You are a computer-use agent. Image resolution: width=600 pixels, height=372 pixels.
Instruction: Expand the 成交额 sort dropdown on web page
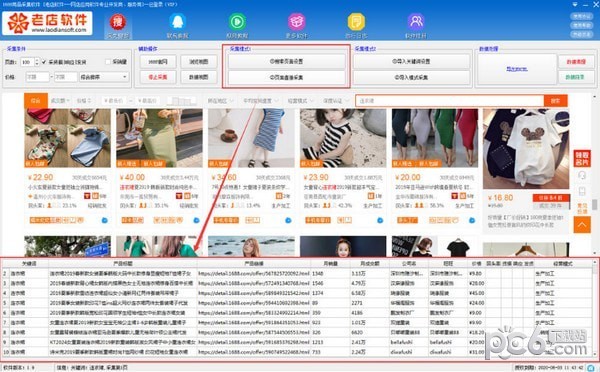pyautogui.click(x=60, y=101)
